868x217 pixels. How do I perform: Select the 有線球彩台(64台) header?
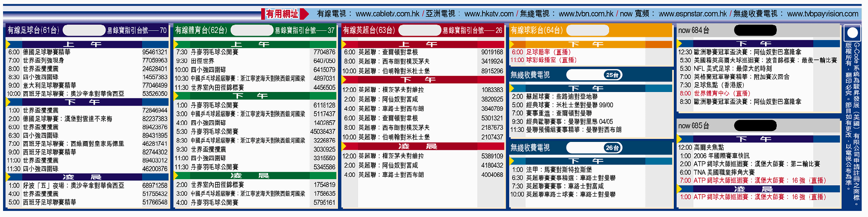coord(537,30)
